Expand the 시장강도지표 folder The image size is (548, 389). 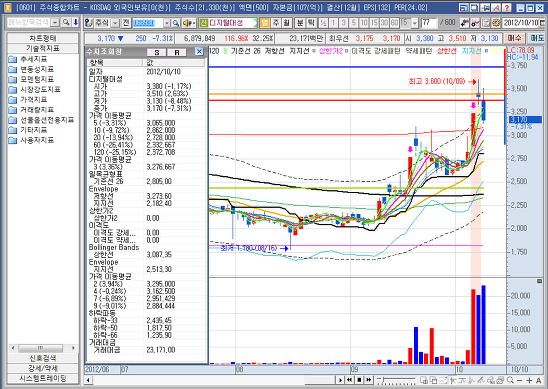pos(35,89)
